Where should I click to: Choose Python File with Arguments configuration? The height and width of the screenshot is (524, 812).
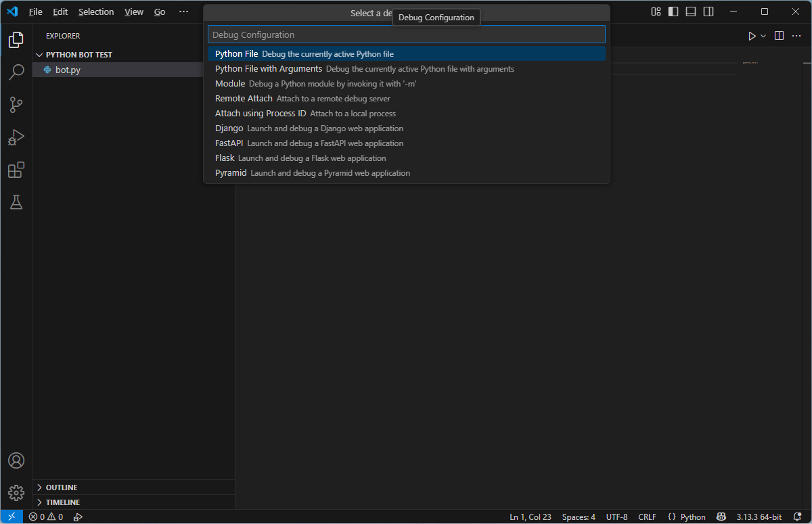click(x=407, y=69)
